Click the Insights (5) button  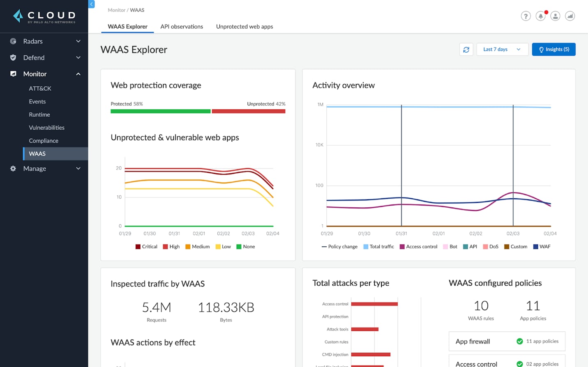(x=553, y=49)
